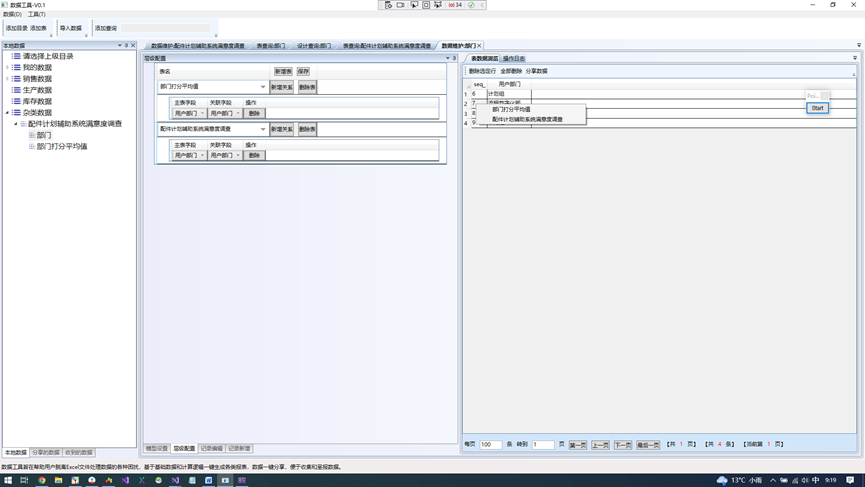Click the list icon beside 库存数据
Screen dimensions: 865x487
tap(17, 101)
